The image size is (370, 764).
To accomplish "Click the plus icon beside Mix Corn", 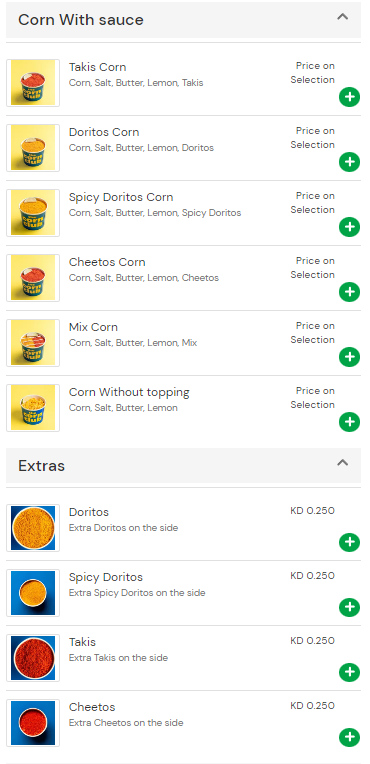I will click(x=349, y=357).
